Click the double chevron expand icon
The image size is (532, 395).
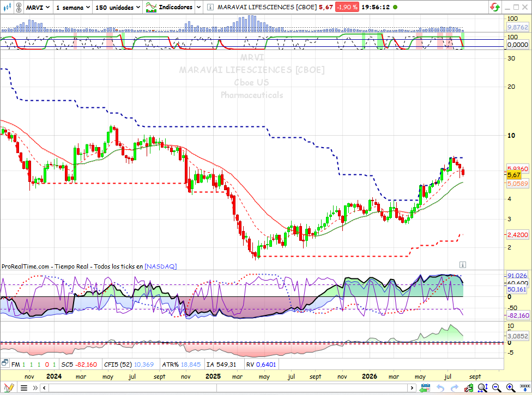point(35,387)
